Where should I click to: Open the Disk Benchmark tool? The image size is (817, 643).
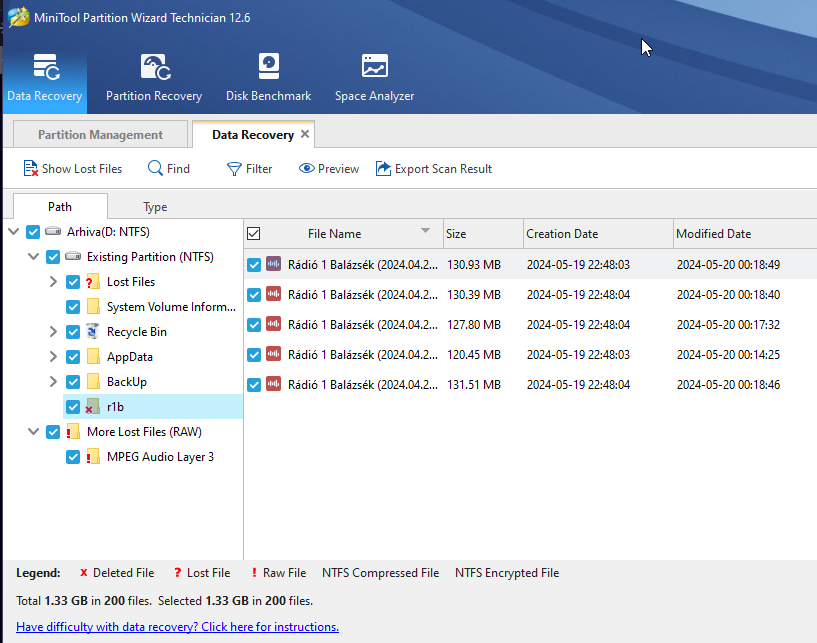(268, 78)
